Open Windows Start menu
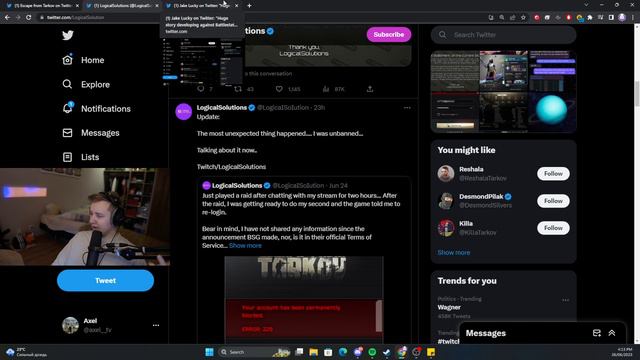Viewport: 640px width, 360px height. [x=209, y=352]
